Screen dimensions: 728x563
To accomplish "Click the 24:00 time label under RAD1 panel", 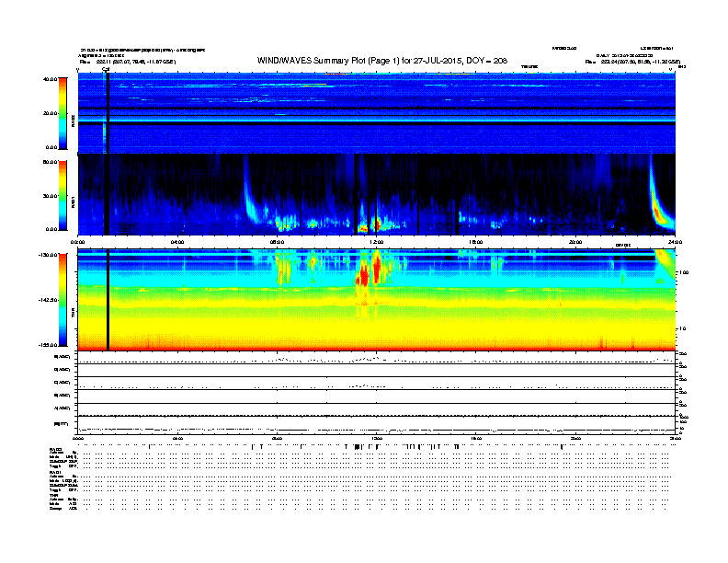I will (675, 242).
